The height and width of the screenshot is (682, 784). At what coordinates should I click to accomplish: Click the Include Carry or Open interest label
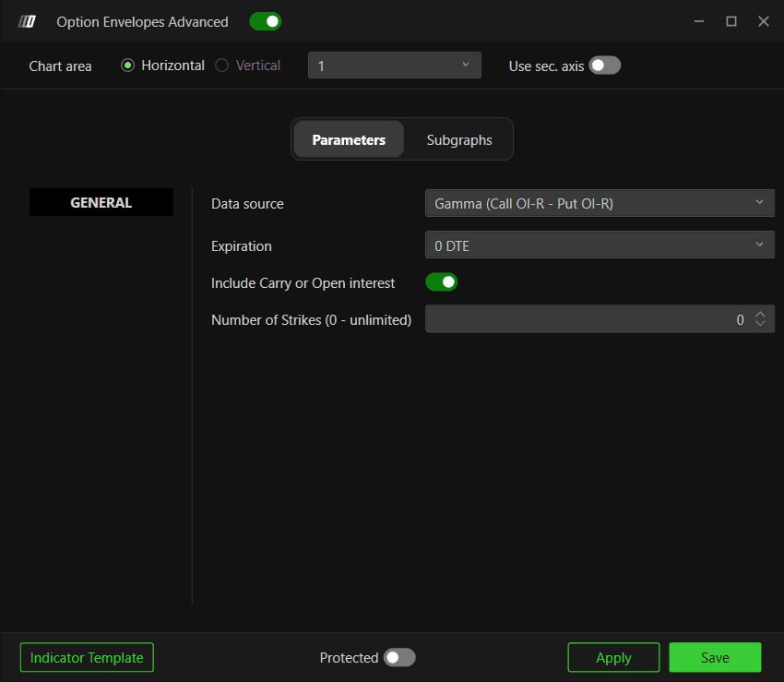[x=303, y=283]
